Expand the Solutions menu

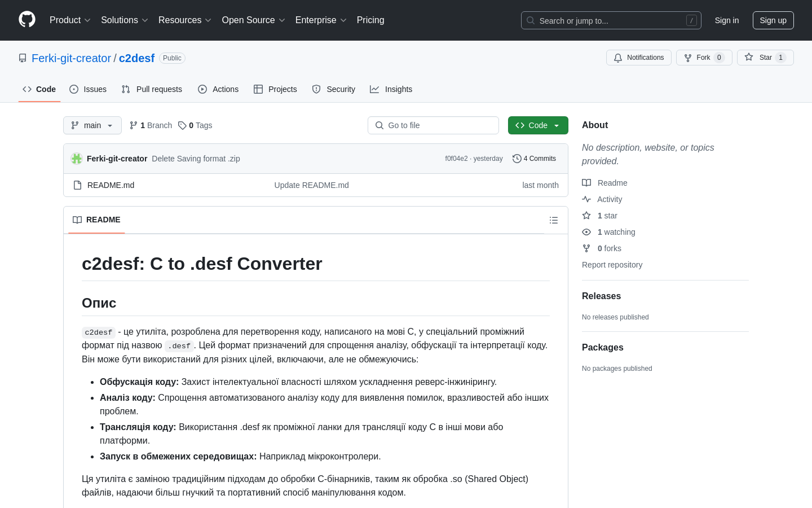(x=125, y=20)
